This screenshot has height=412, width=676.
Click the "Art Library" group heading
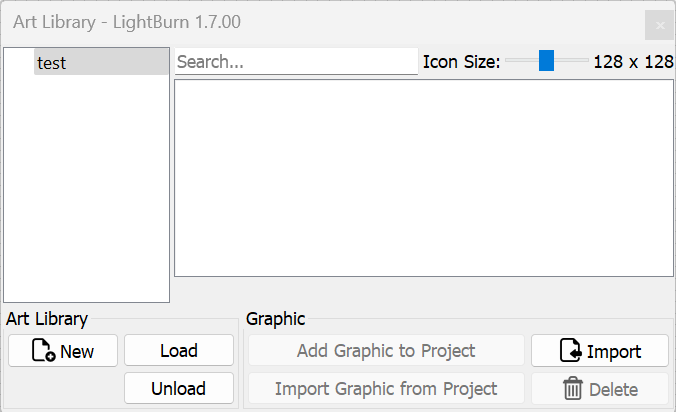(47, 319)
